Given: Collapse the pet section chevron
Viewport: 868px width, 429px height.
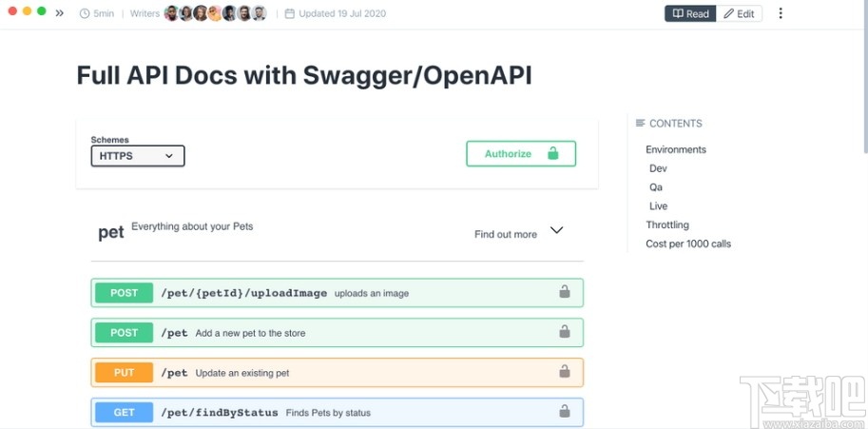Looking at the screenshot, I should point(557,230).
